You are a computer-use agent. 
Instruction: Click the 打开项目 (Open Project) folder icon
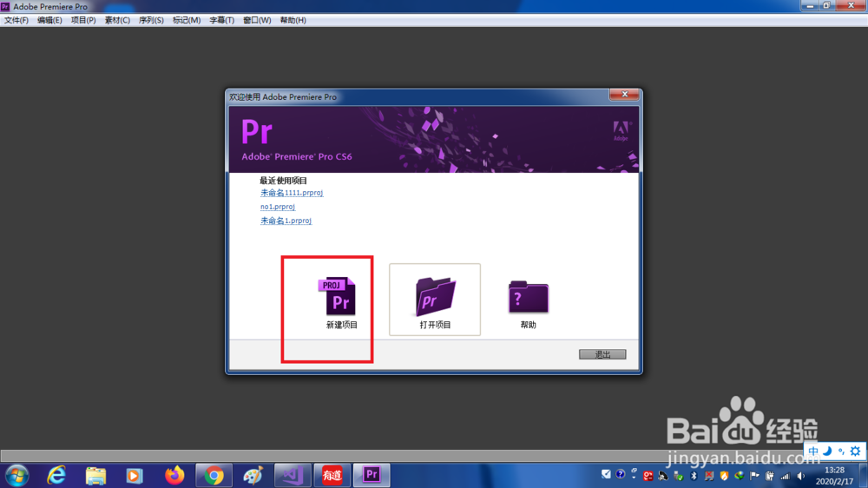click(x=435, y=296)
